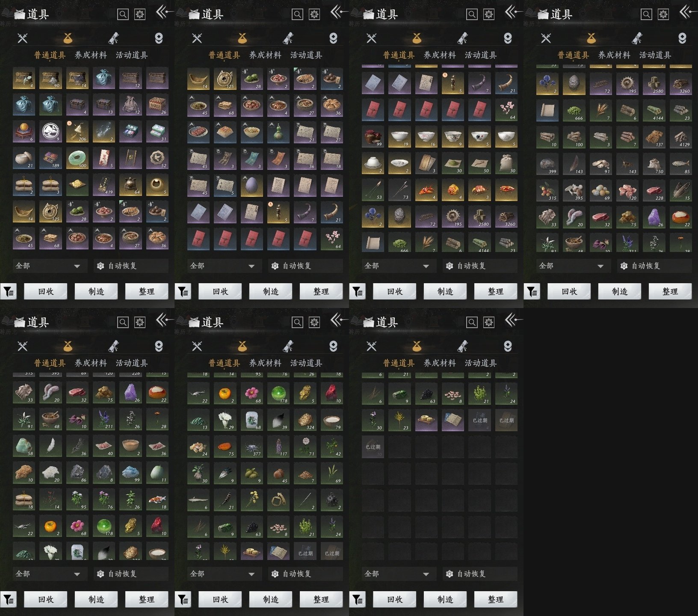Toggle the filter icon in the treasure-chest panel
This screenshot has width=698, height=616.
point(8,292)
